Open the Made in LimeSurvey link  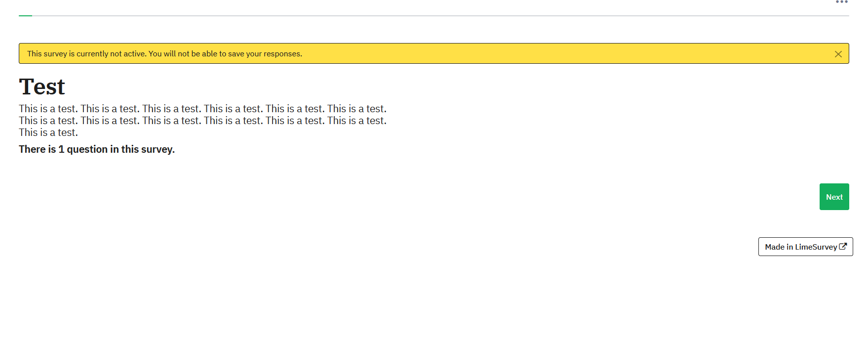point(805,247)
